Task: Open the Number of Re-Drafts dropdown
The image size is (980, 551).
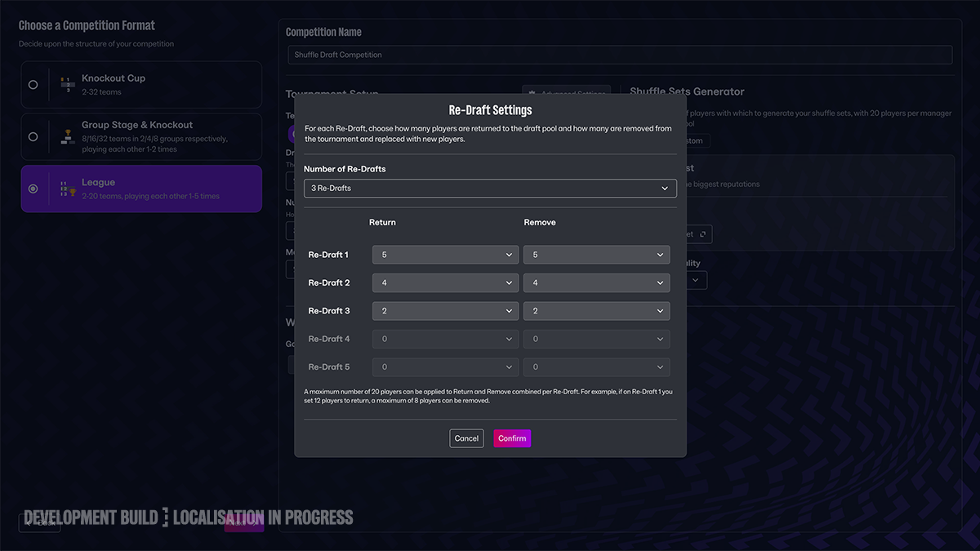Action: (x=490, y=188)
